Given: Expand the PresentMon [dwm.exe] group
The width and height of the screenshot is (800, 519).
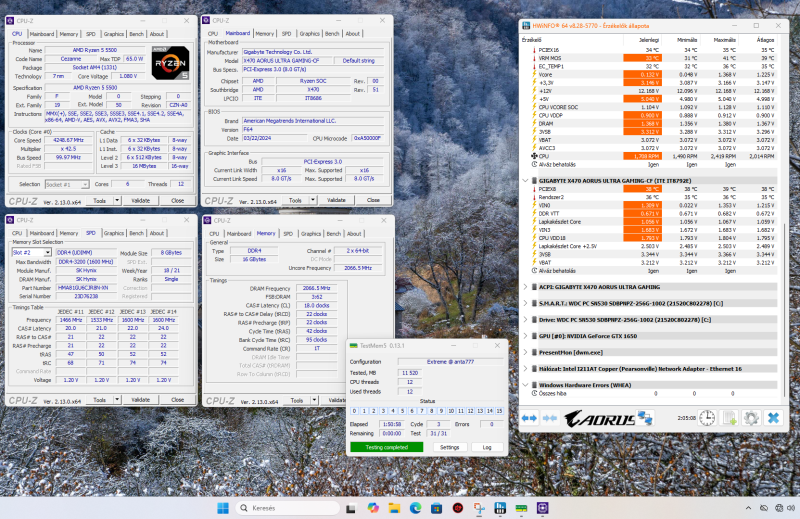Looking at the screenshot, I should click(525, 352).
